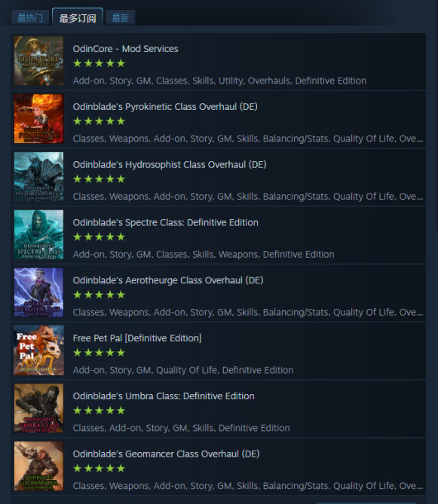Click the star rating under Free Pet Pal
Image resolution: width=438 pixels, height=504 pixels.
(x=99, y=353)
